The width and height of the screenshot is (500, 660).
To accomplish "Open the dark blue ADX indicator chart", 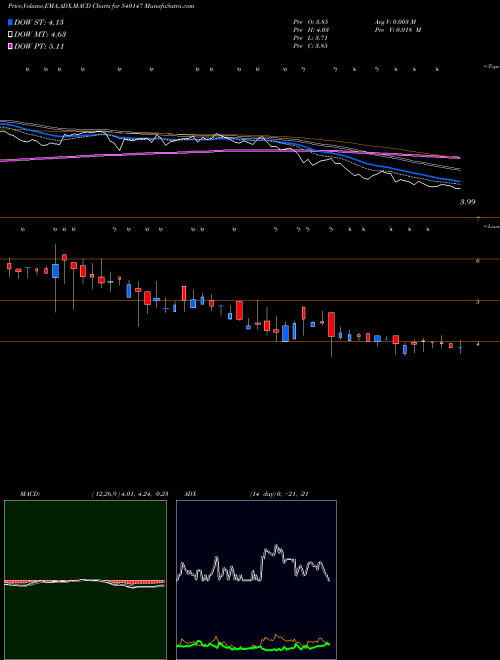I will pyautogui.click(x=256, y=580).
